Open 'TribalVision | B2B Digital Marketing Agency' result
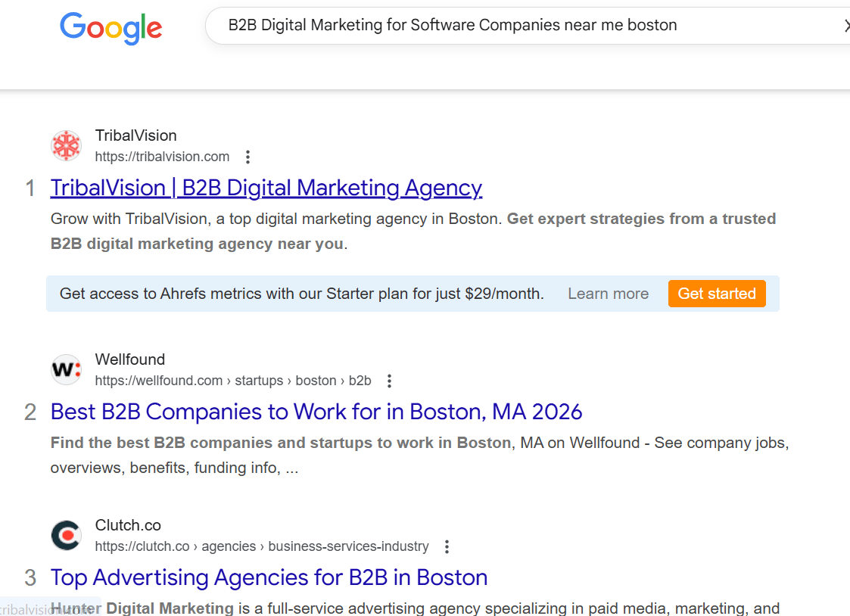Viewport: 850px width, 616px height. (x=266, y=188)
